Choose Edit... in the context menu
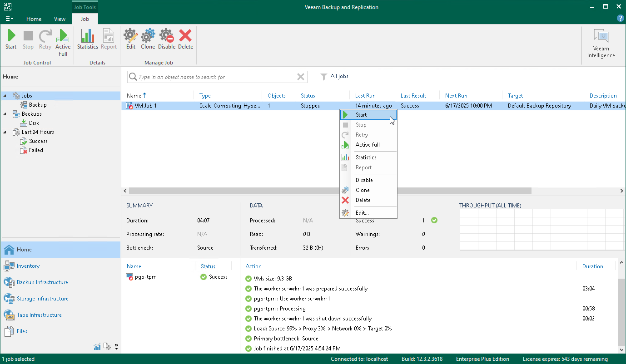 (368, 213)
